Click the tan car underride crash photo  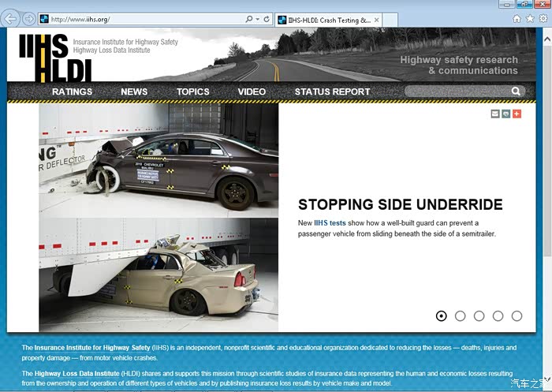(x=159, y=274)
